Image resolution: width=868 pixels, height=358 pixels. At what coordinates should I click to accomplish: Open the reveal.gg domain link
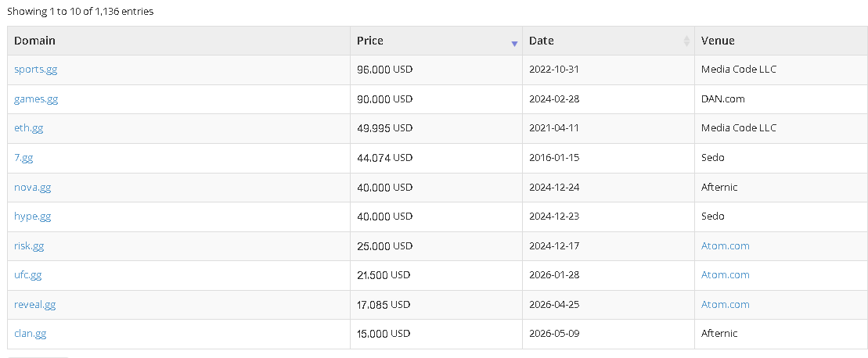(x=35, y=305)
